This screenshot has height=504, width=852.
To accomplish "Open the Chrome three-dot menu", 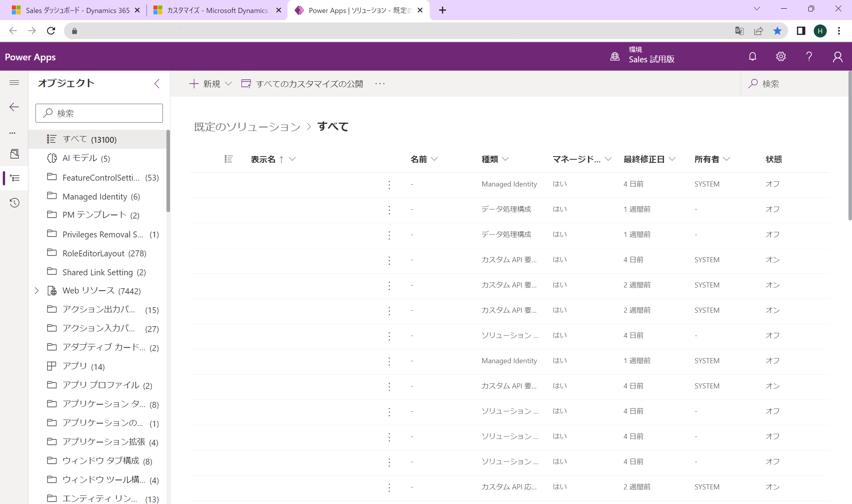I will (839, 31).
